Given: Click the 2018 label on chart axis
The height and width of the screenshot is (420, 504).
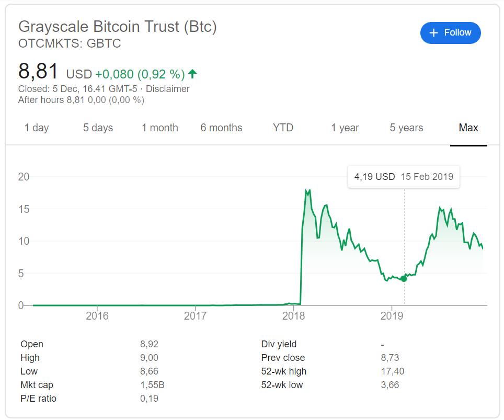Looking at the screenshot, I should point(293,316).
